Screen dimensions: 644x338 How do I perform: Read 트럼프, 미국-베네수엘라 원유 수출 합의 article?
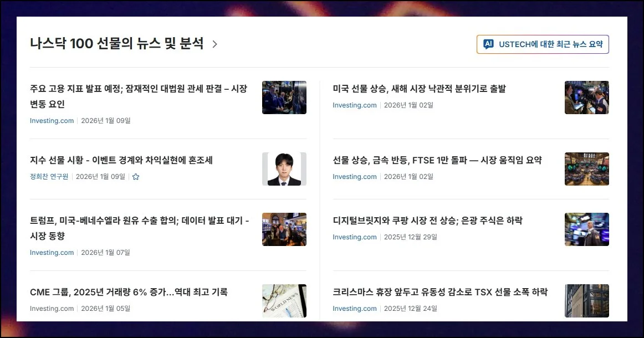pyautogui.click(x=139, y=228)
